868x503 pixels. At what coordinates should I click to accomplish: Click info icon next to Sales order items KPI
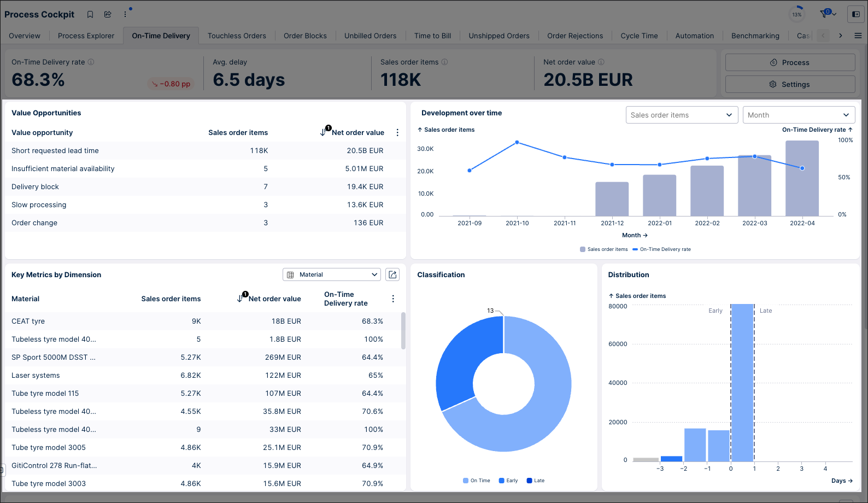tap(444, 62)
